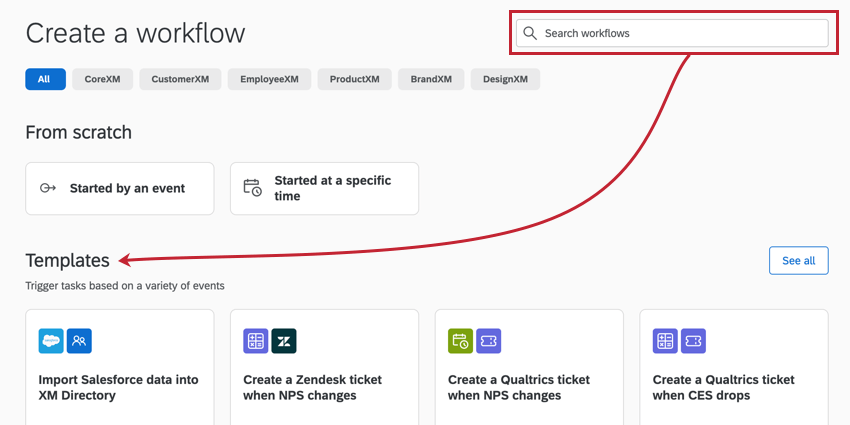Image resolution: width=850 pixels, height=425 pixels.
Task: Click the green scheduled calendar icon
Action: (x=460, y=341)
